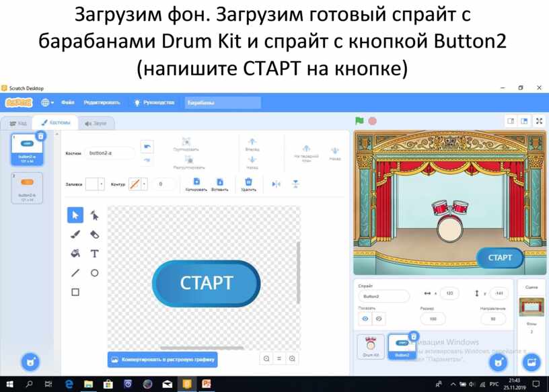Switch to the Код tab
549x392 pixels.
[18, 123]
